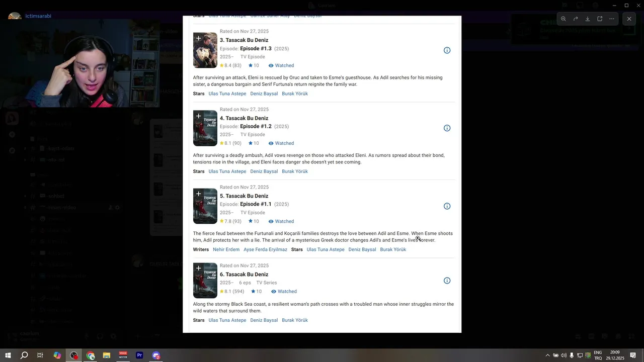Click Deniz Baysal under Episode #1.2
Viewport: 644px width, 362px height.
pyautogui.click(x=264, y=171)
